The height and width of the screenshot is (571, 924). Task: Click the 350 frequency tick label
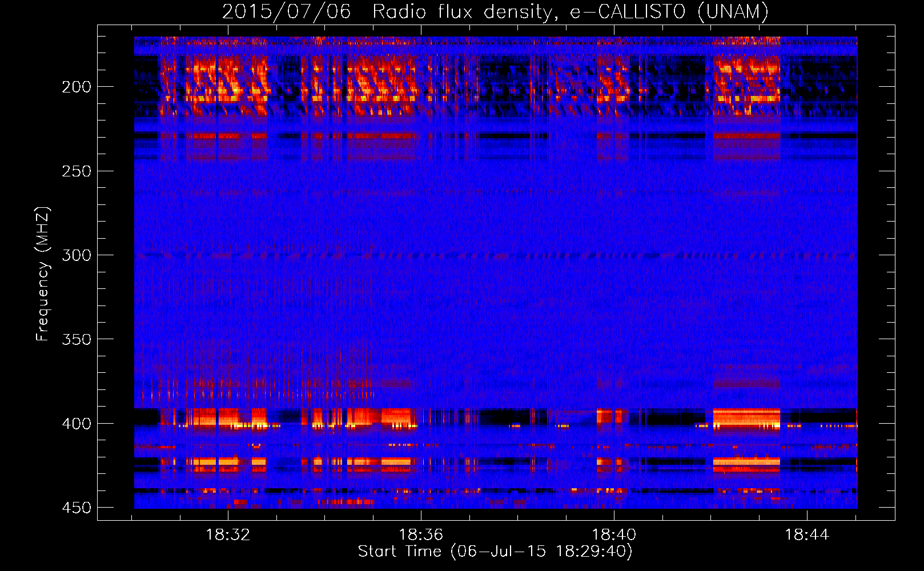coord(76,339)
